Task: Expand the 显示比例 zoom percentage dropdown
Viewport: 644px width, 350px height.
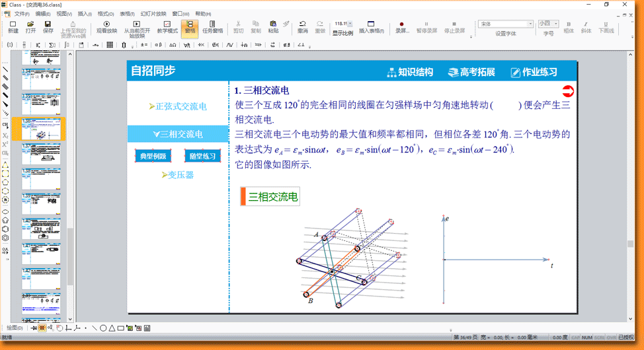Action: (350, 24)
